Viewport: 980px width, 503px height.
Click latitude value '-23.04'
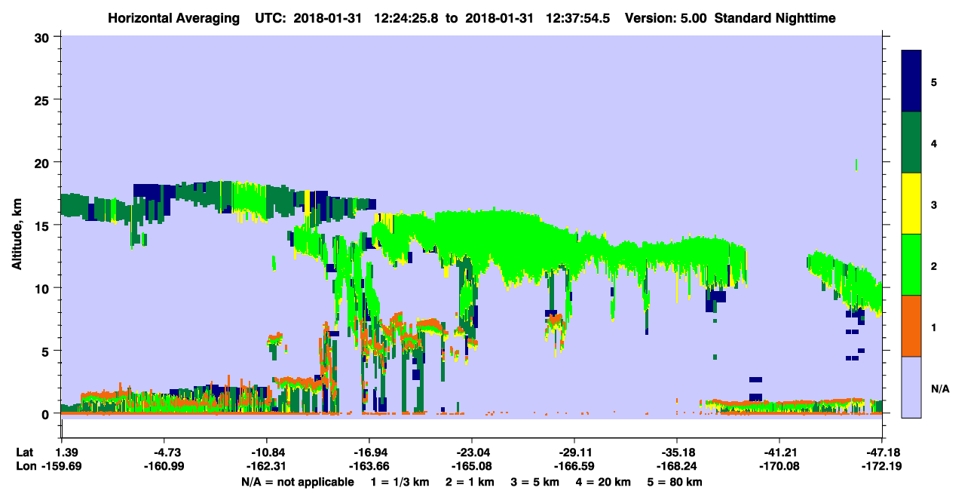coord(471,452)
